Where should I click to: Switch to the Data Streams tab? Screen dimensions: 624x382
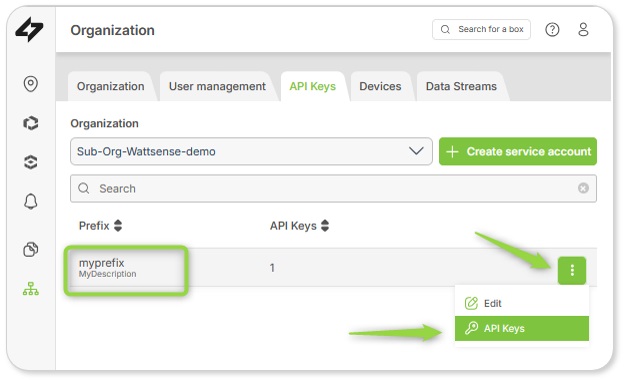pos(461,86)
